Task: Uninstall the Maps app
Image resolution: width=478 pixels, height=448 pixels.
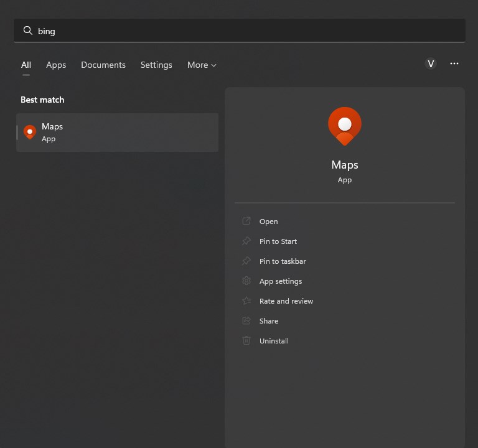Action: click(x=273, y=341)
